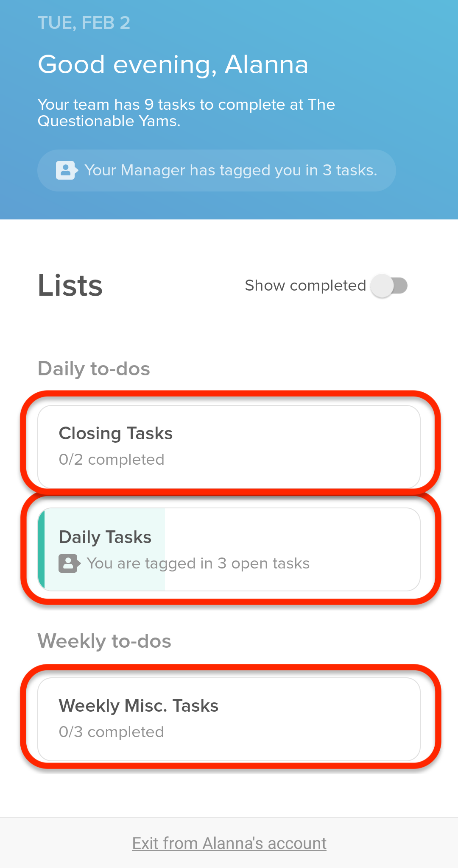
Task: Click the Show completed label
Action: click(305, 286)
